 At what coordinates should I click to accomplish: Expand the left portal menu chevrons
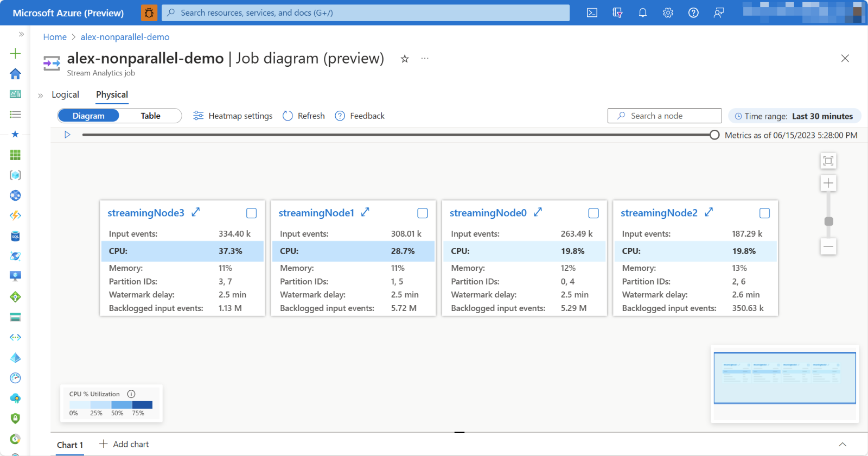[x=21, y=34]
